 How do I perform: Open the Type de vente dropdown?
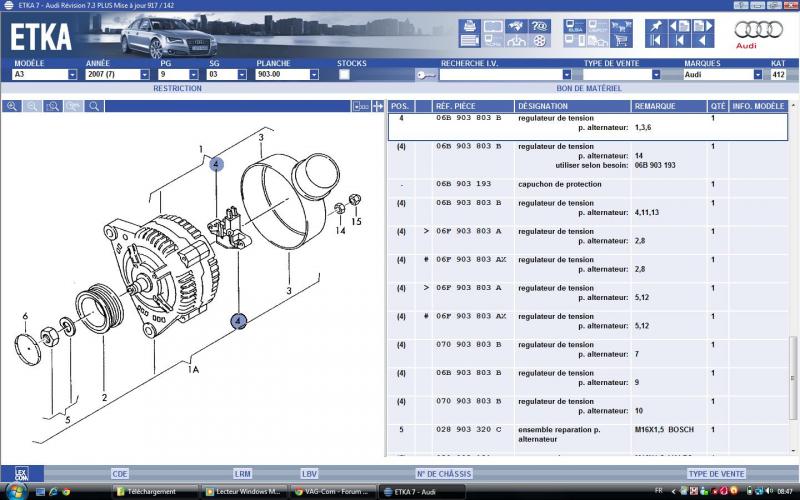[656, 74]
